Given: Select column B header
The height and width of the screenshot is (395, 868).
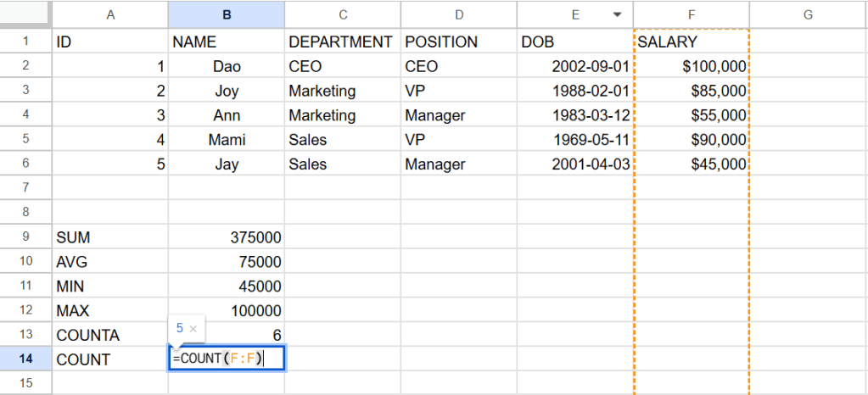Looking at the screenshot, I should (226, 14).
